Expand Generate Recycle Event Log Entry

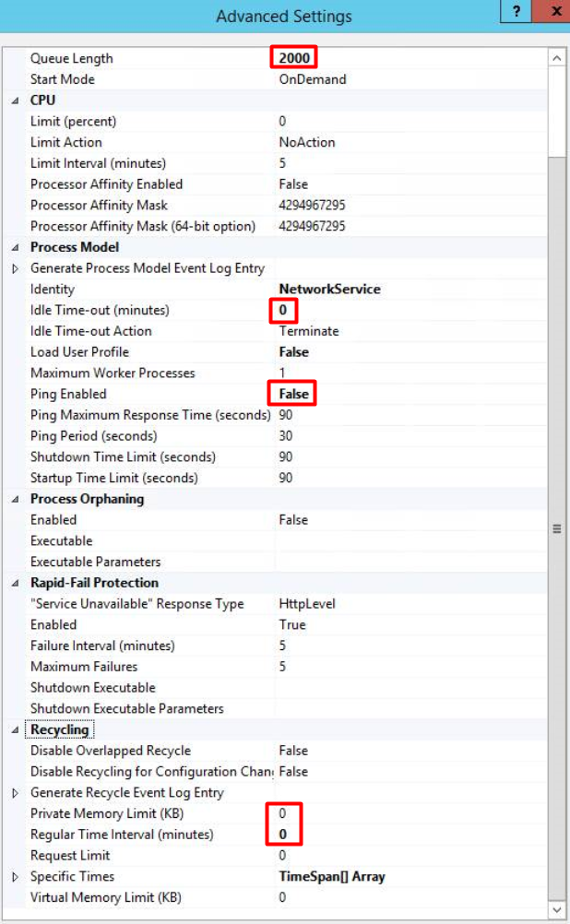tap(16, 793)
